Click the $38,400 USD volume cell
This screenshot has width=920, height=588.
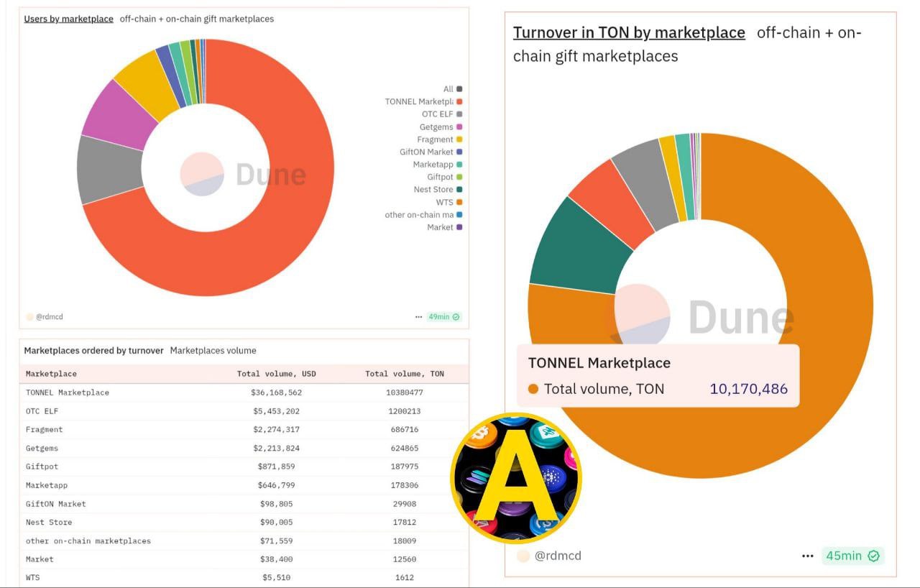(277, 559)
